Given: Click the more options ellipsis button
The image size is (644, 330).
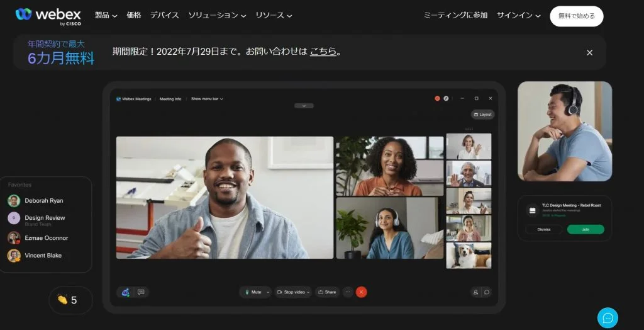Looking at the screenshot, I should pyautogui.click(x=348, y=292).
